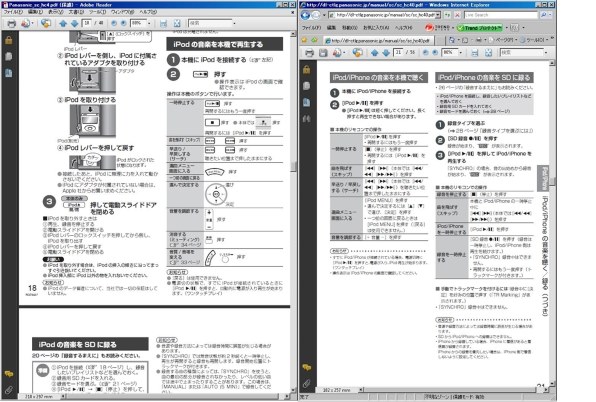Click the Add to Favorites icon in Internet Explorer
The height and width of the screenshot is (402, 596).
[x=314, y=40]
